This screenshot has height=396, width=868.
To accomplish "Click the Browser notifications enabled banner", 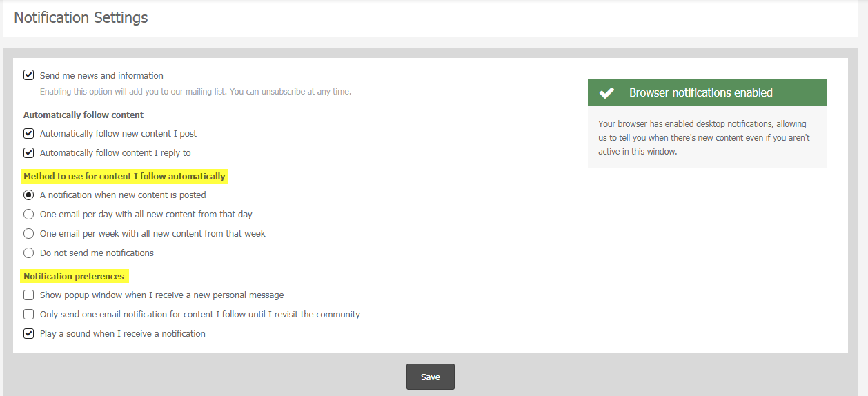I will click(x=707, y=92).
